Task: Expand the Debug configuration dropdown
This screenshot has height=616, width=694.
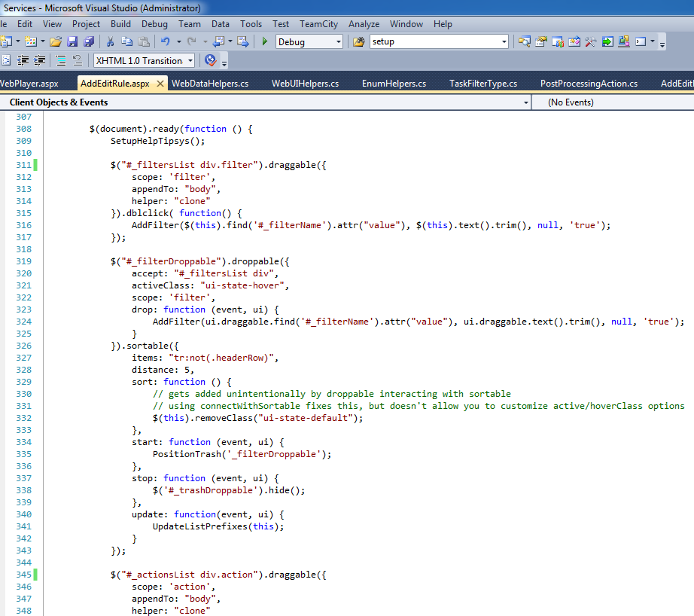Action: click(338, 42)
